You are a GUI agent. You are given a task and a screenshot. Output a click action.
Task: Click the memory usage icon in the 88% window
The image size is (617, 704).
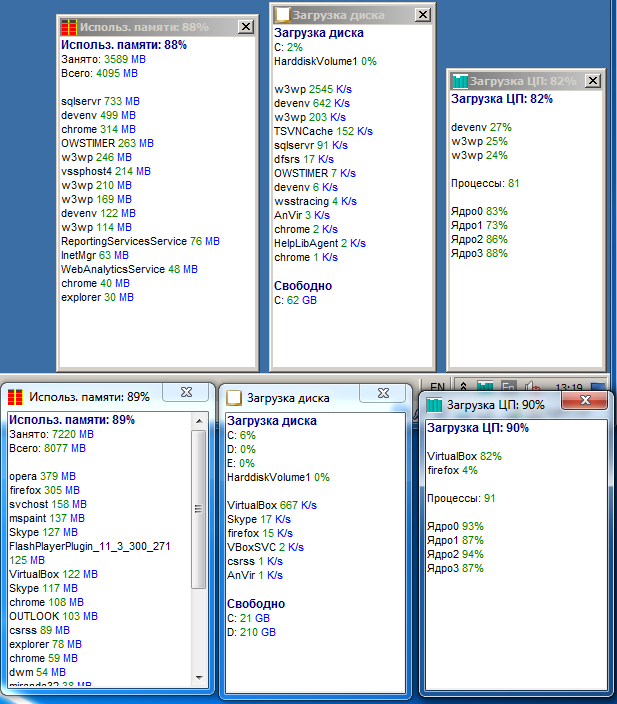(x=68, y=28)
